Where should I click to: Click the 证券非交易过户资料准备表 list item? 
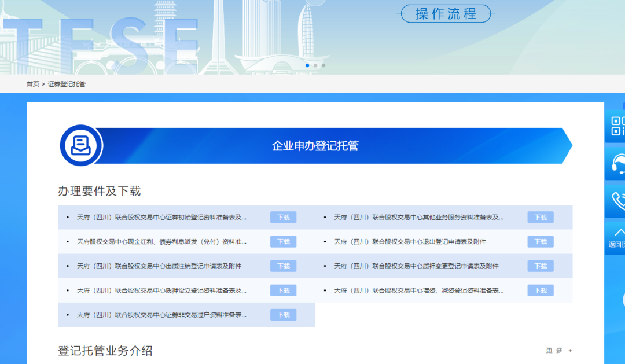click(x=162, y=314)
